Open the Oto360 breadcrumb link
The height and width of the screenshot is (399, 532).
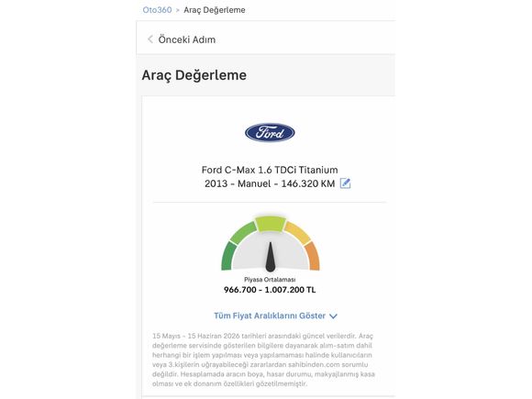pyautogui.click(x=157, y=10)
